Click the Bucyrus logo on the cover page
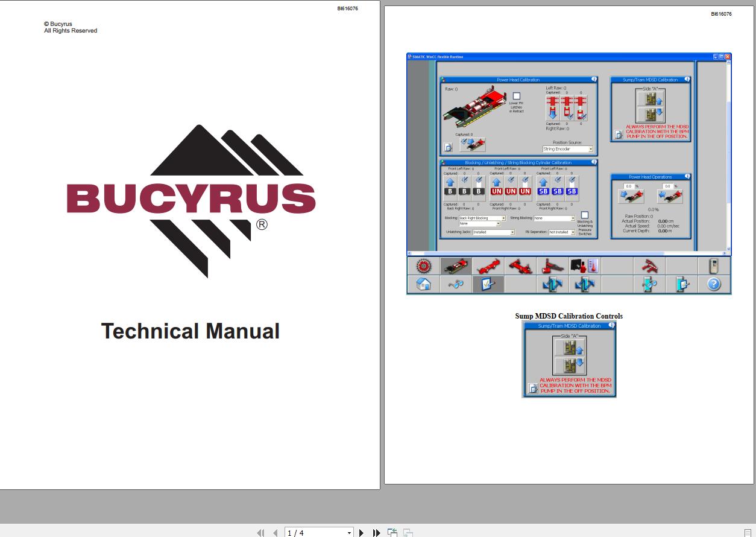Viewport: 756px width, 537px height. coord(191,201)
